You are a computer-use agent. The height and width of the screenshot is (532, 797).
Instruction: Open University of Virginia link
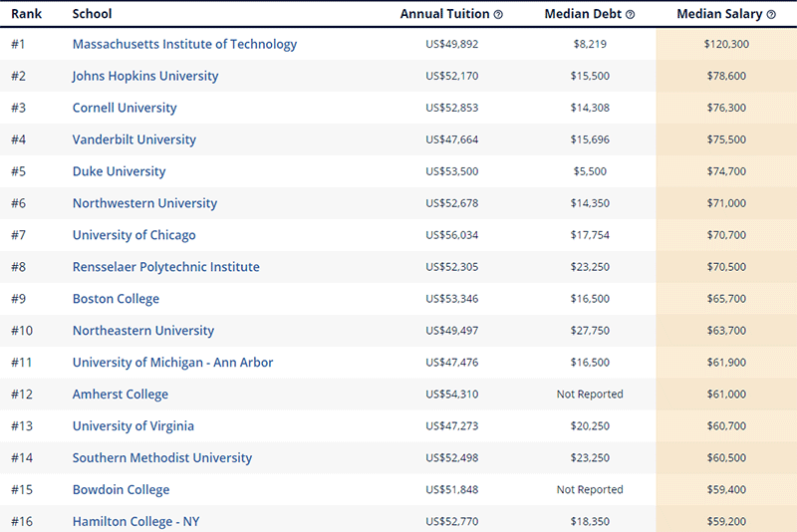[133, 426]
